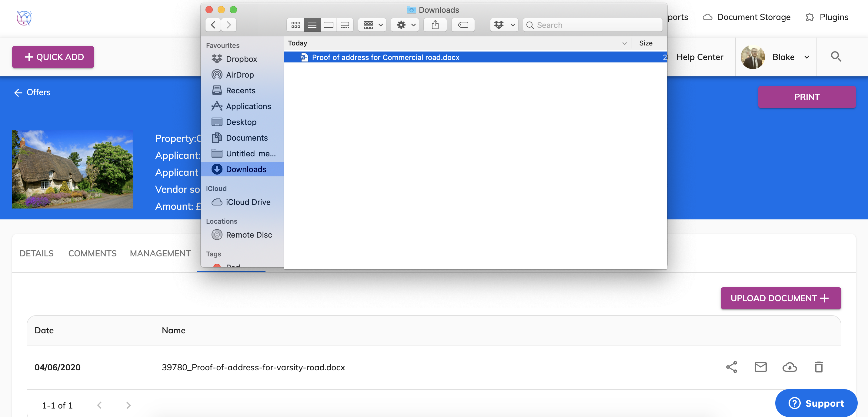The height and width of the screenshot is (417, 868).
Task: Download the varsity-road document via cloud icon
Action: [x=790, y=367]
